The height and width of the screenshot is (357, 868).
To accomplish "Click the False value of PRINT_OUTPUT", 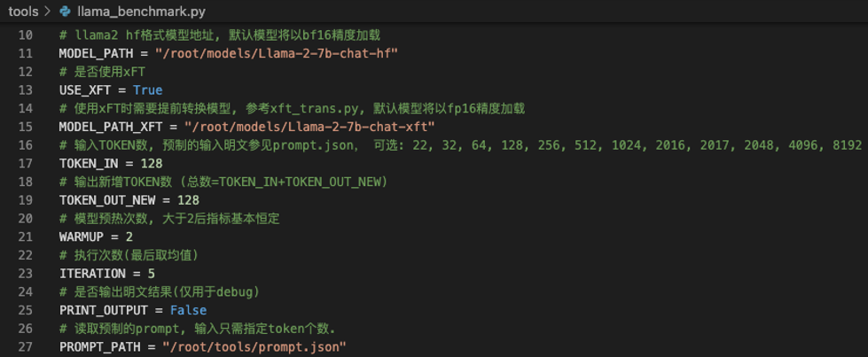I will coord(188,310).
